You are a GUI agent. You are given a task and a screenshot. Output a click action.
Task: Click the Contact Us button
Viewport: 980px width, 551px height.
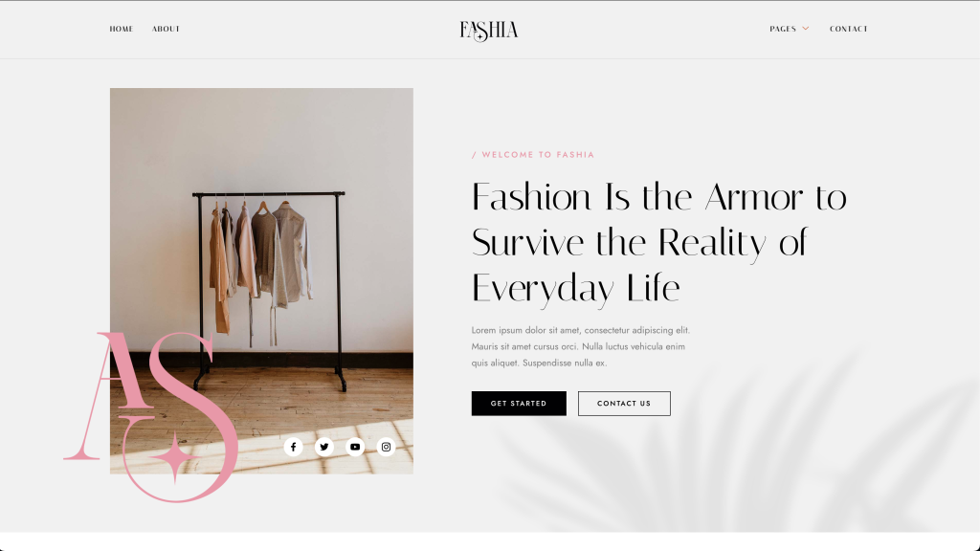(x=624, y=404)
